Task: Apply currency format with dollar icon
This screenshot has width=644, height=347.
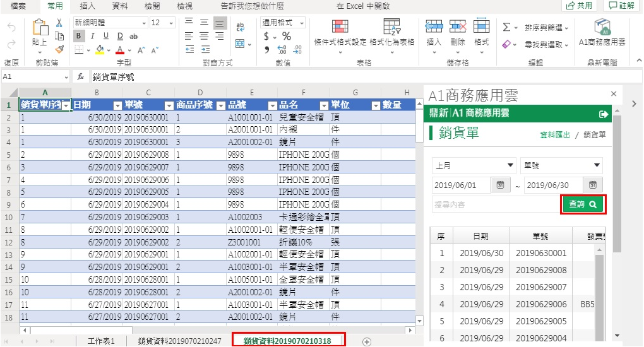Action: [266, 36]
